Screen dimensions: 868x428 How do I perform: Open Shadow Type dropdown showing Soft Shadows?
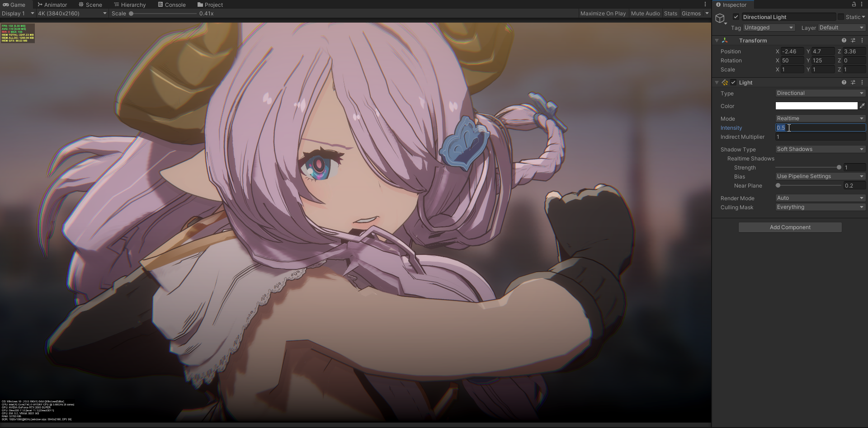(x=820, y=149)
